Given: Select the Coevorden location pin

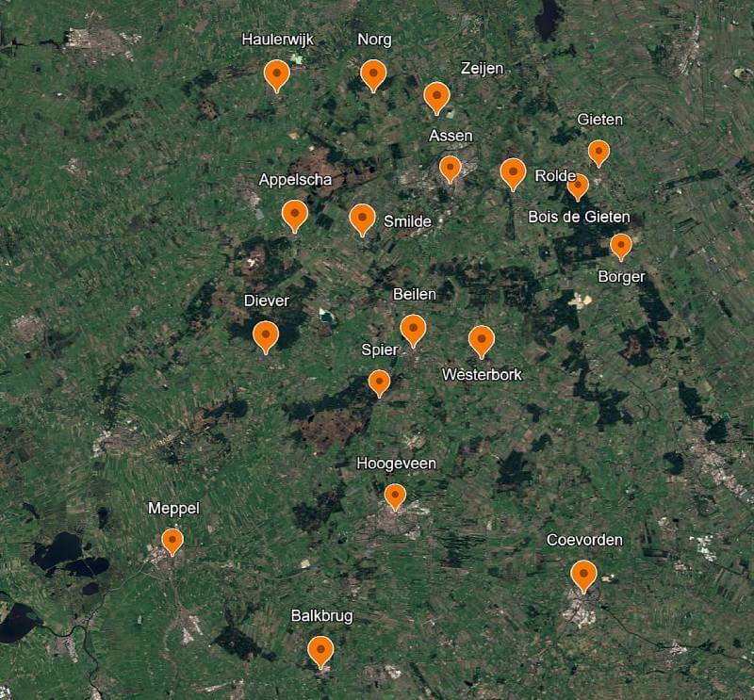Looking at the screenshot, I should pyautogui.click(x=583, y=576).
